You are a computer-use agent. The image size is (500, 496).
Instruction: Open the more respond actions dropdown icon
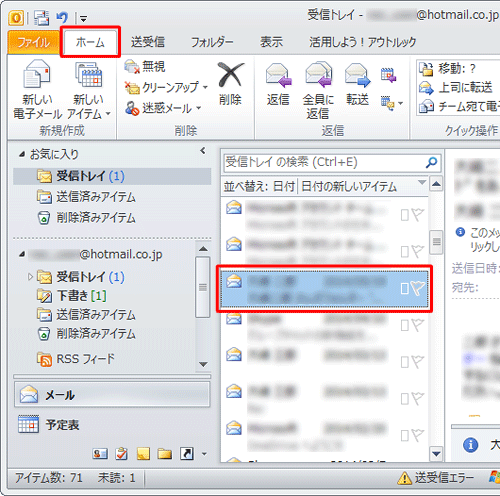(392, 103)
